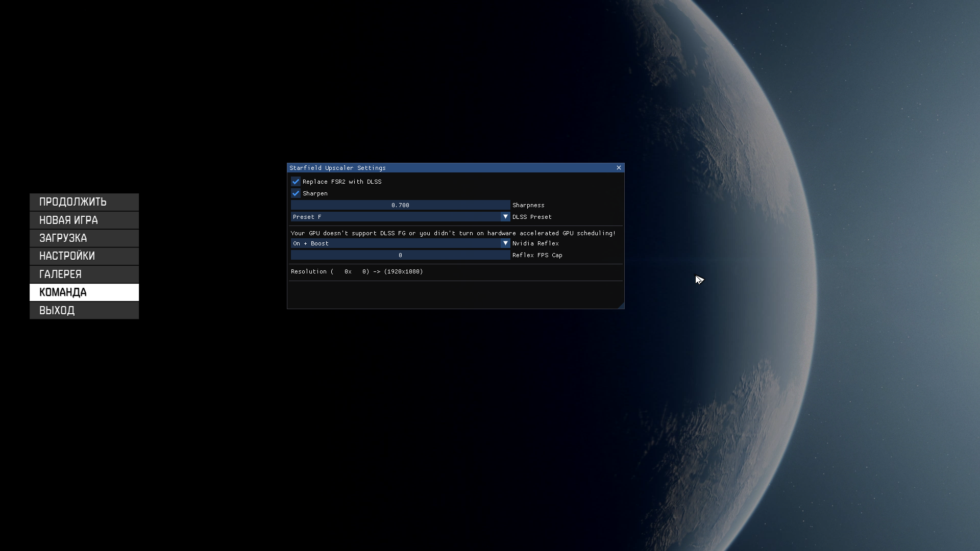Adjust the Sharpness slider set to 0.700
The width and height of the screenshot is (980, 551).
(x=400, y=205)
